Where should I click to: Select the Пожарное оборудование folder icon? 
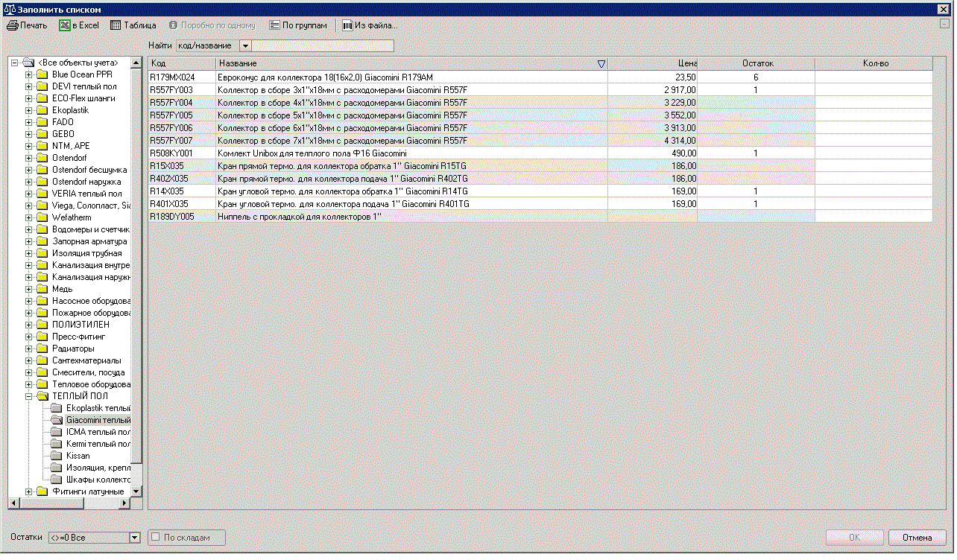42,313
